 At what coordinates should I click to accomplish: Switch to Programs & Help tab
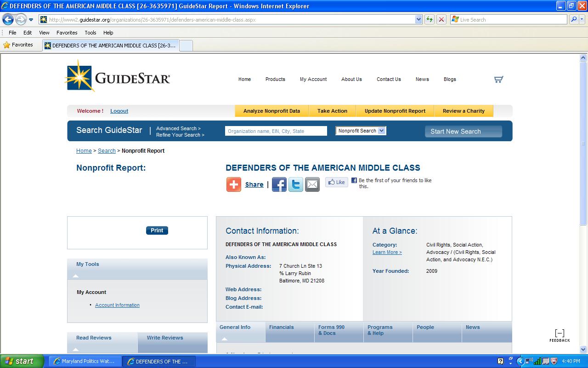(x=388, y=332)
